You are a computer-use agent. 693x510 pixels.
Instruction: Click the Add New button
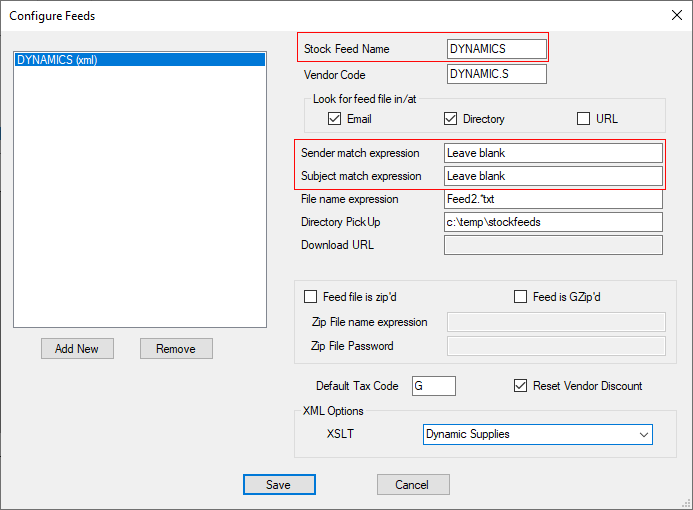77,349
